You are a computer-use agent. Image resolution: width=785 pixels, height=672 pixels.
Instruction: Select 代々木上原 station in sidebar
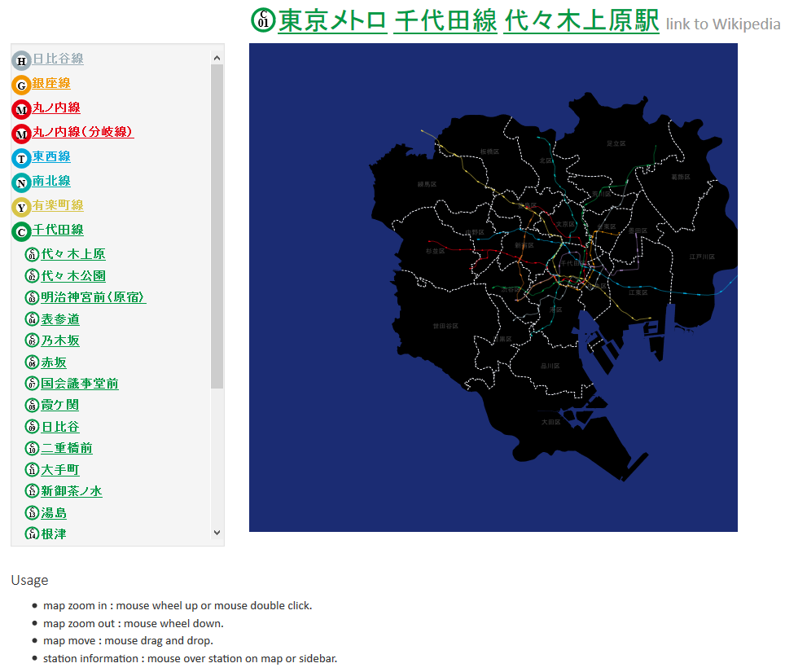[73, 254]
